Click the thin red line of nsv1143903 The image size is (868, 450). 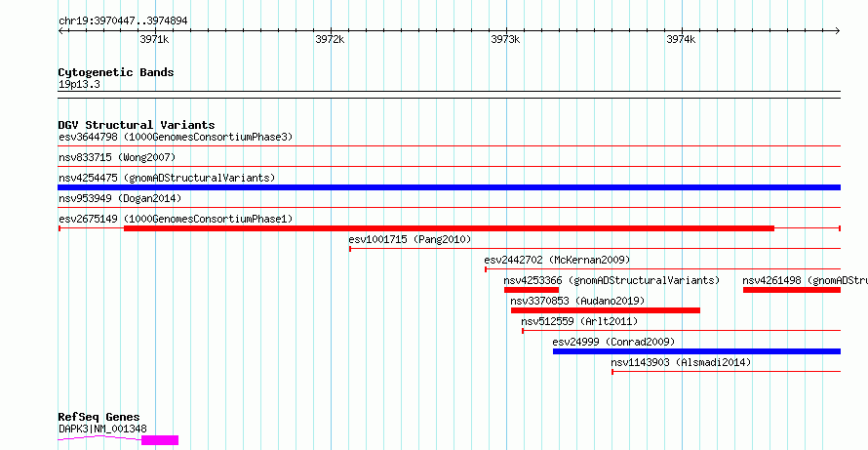(x=727, y=372)
